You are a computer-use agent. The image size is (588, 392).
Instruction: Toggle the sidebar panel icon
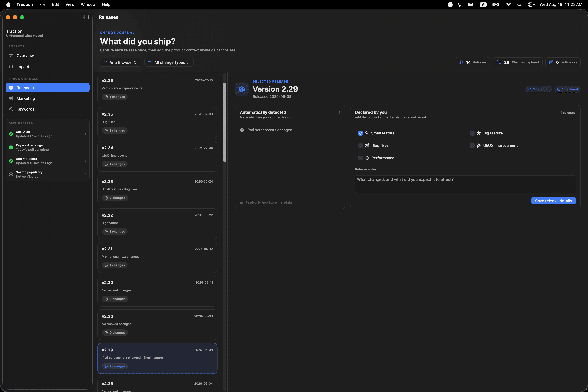click(x=85, y=17)
